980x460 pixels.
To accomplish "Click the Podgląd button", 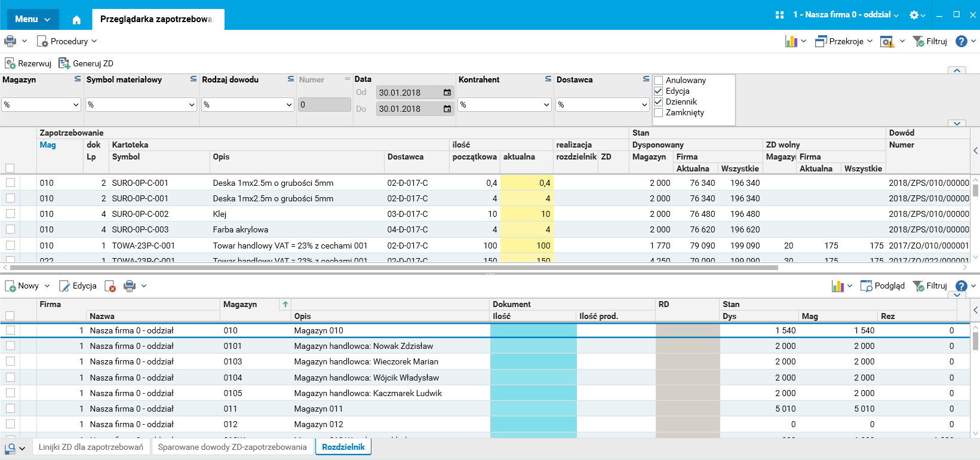I will (x=883, y=286).
